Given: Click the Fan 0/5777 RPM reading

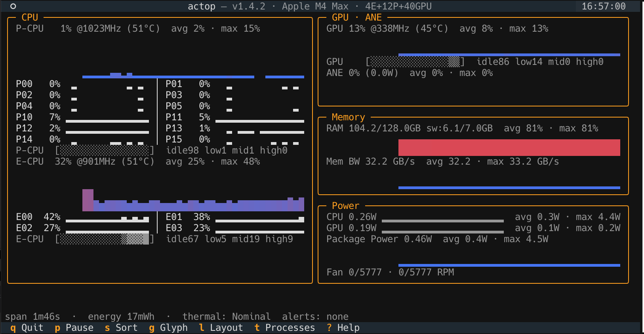Looking at the screenshot, I should (390, 272).
